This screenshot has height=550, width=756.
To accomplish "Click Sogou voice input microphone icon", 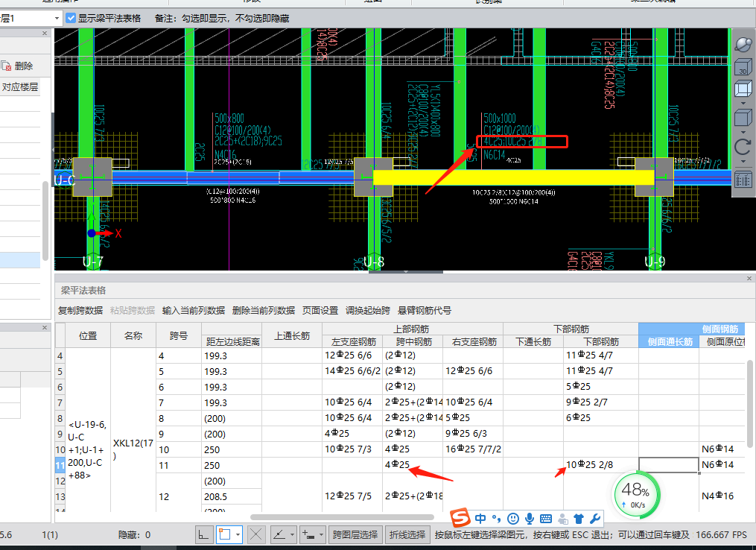I will 530,519.
